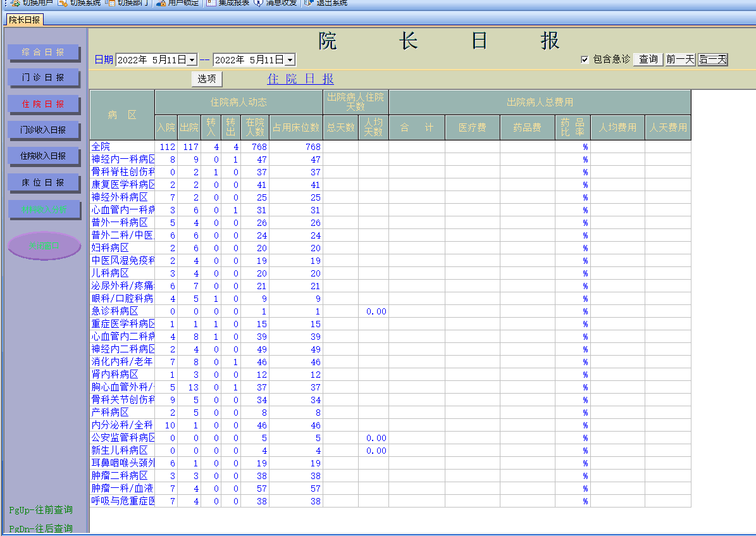Open 综合日报 in the sidebar
Viewport: 756px width, 536px height.
(x=43, y=52)
